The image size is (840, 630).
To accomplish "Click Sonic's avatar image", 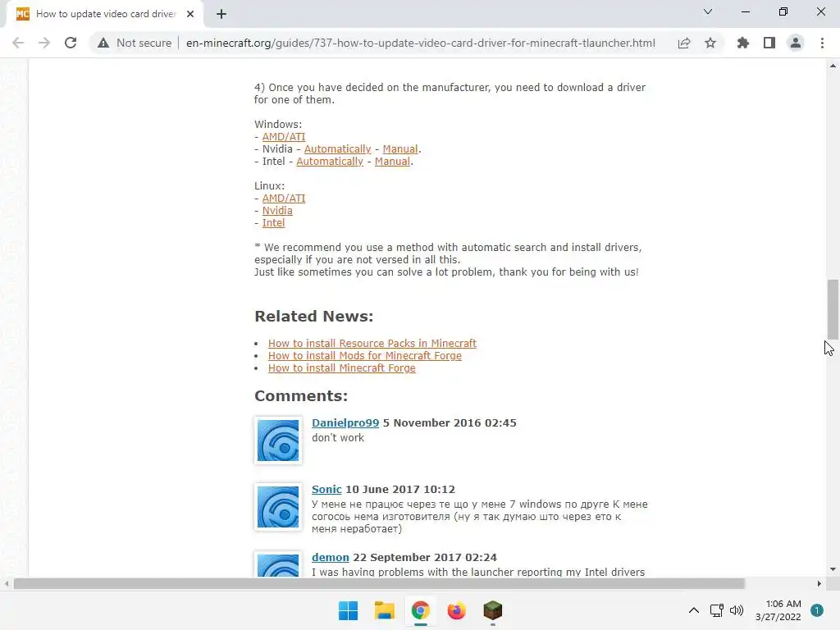I will 278,507.
